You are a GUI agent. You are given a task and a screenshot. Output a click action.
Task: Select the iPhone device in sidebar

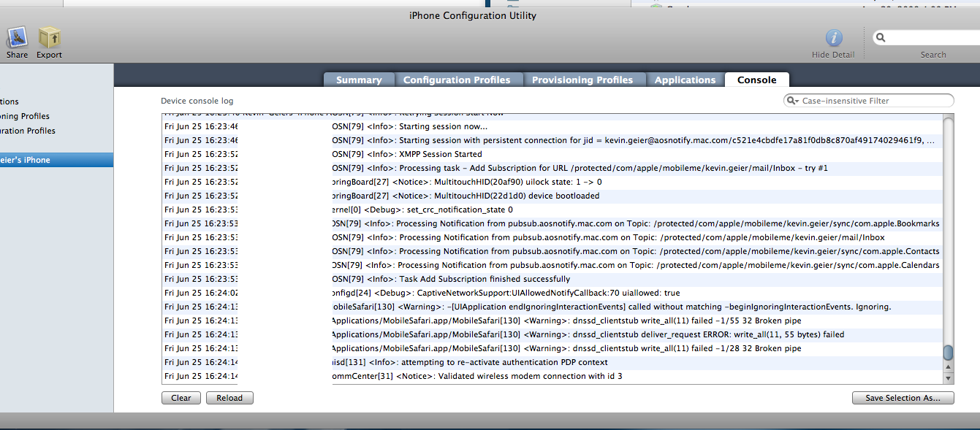pyautogui.click(x=56, y=160)
